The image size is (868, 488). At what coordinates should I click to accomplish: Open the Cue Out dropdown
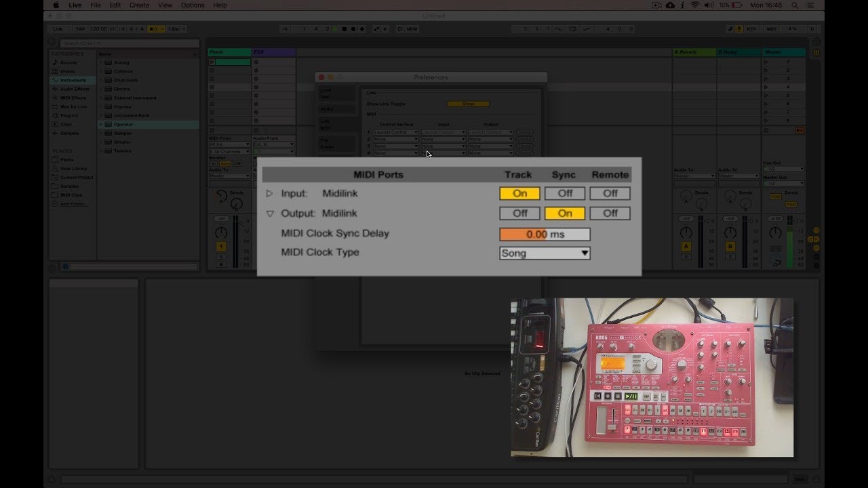[x=783, y=169]
